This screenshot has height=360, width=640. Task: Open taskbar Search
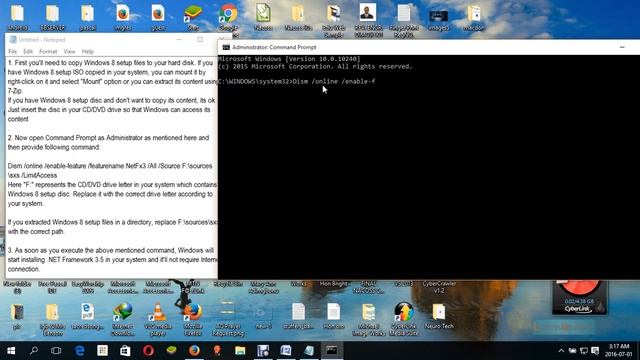click(34, 351)
